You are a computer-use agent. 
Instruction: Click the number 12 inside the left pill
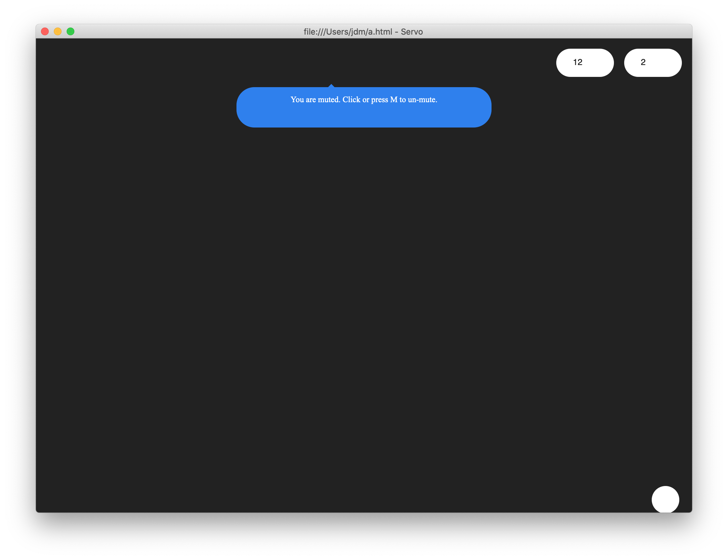coord(577,62)
